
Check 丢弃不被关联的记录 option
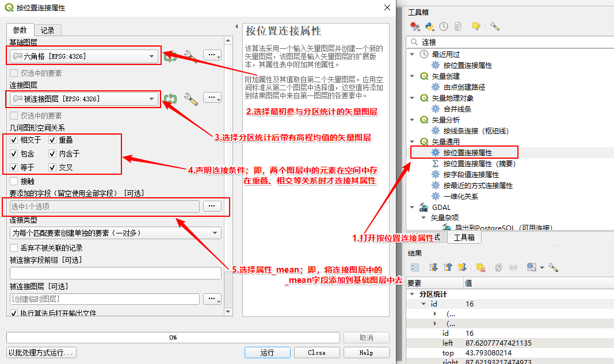[14, 248]
